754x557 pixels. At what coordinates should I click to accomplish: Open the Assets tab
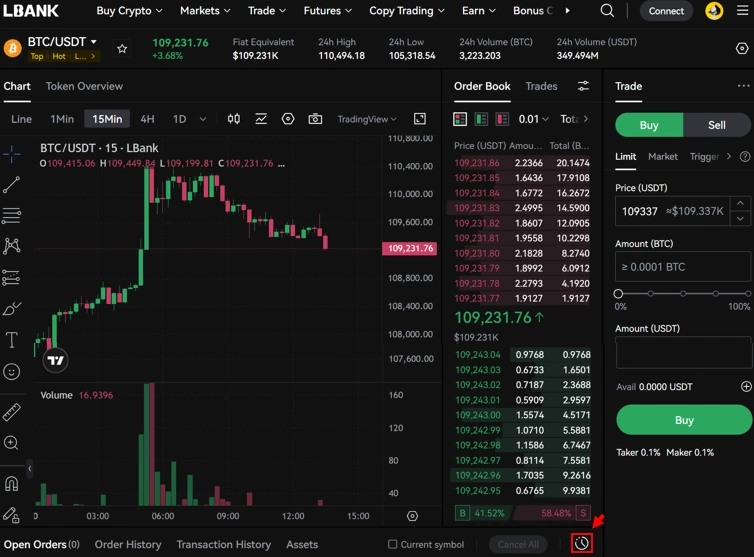click(x=302, y=544)
